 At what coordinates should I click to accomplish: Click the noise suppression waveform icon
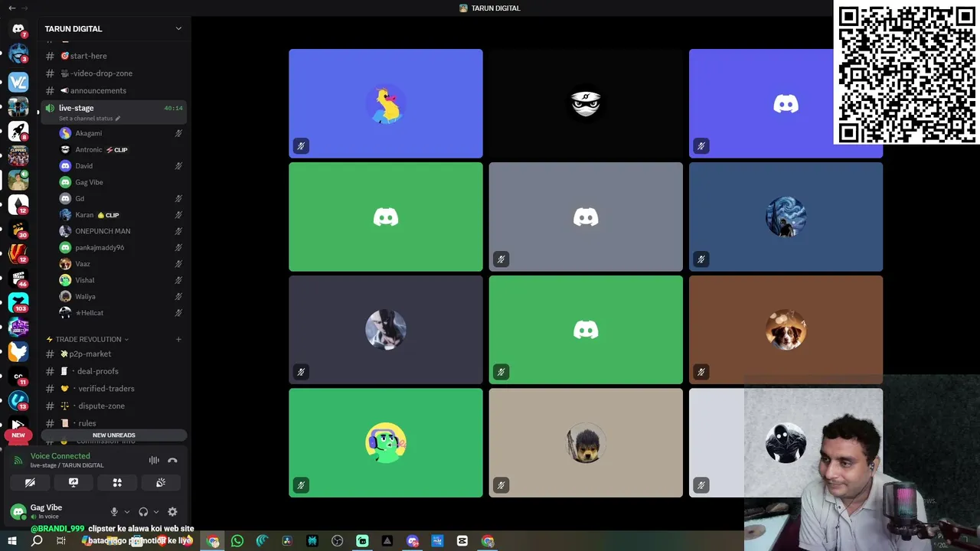[x=154, y=460]
